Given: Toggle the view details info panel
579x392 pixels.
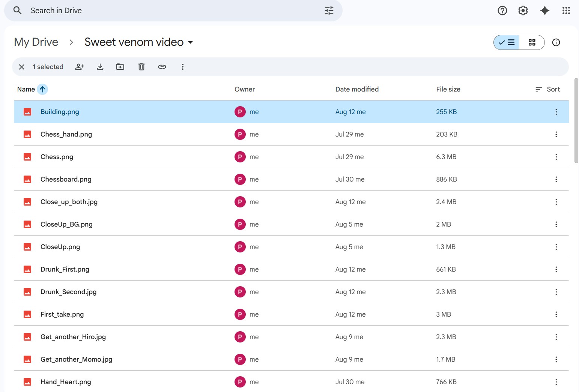Looking at the screenshot, I should (x=556, y=42).
